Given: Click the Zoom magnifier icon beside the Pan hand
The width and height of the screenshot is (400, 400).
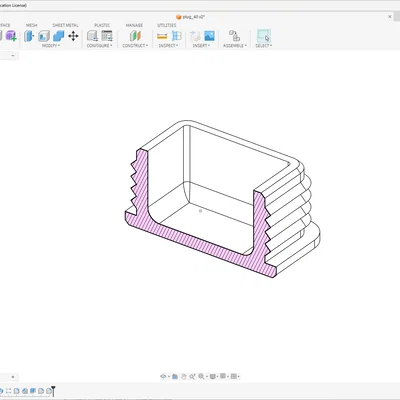Looking at the screenshot, I should click(192, 376).
